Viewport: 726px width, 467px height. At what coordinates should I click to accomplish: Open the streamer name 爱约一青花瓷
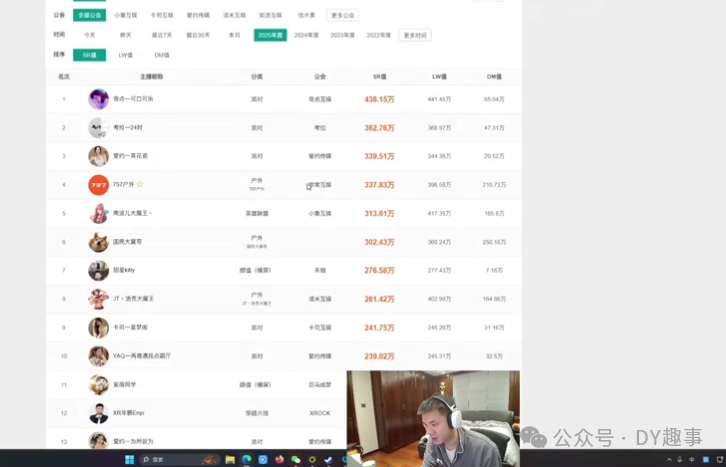tap(131, 156)
